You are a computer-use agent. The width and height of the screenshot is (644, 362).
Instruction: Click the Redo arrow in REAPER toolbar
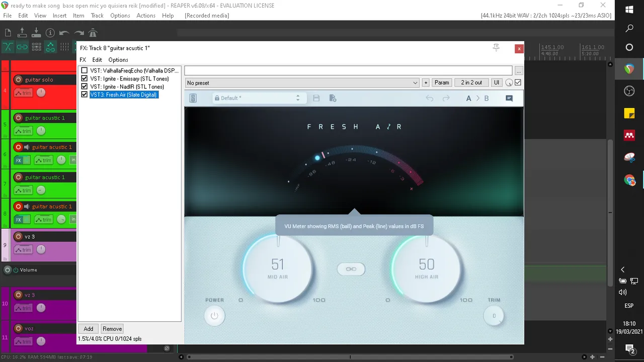[79, 33]
